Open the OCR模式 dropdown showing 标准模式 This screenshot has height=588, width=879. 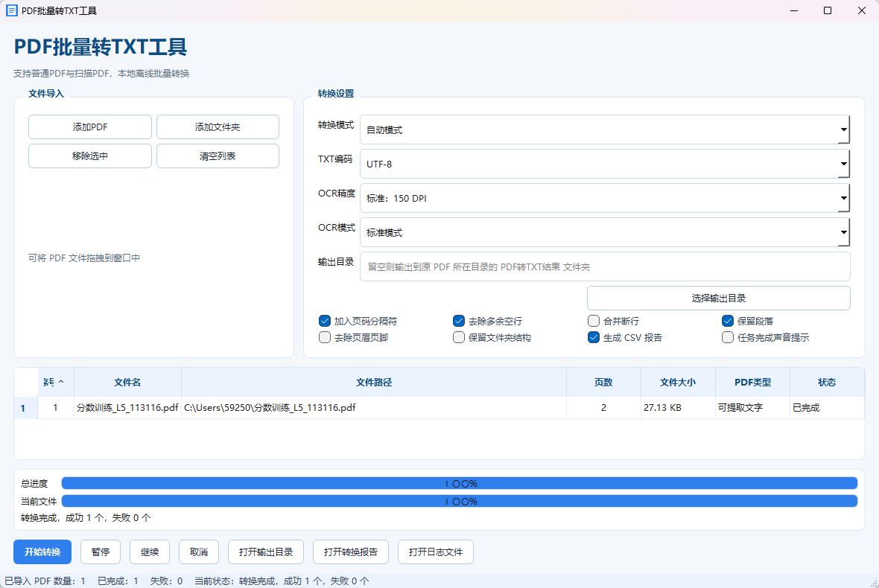[x=605, y=232]
